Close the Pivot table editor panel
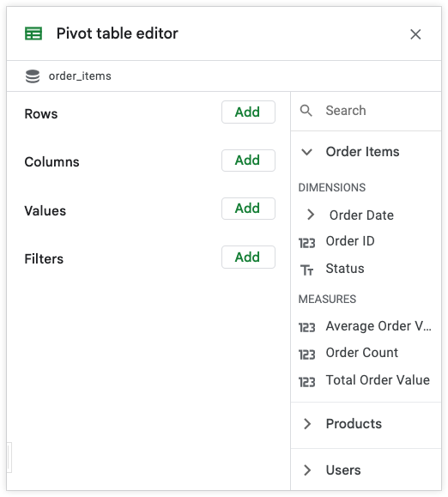This screenshot has height=497, width=448. pyautogui.click(x=415, y=34)
